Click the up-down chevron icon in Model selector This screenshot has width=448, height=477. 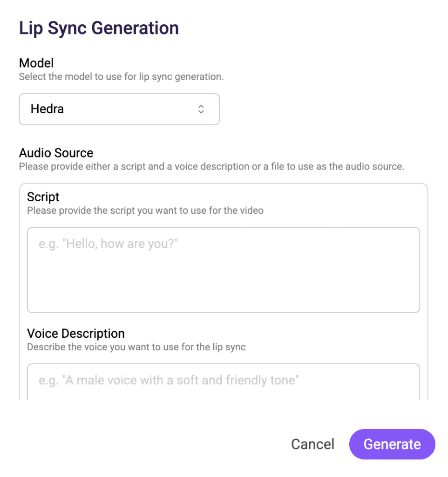pyautogui.click(x=201, y=109)
